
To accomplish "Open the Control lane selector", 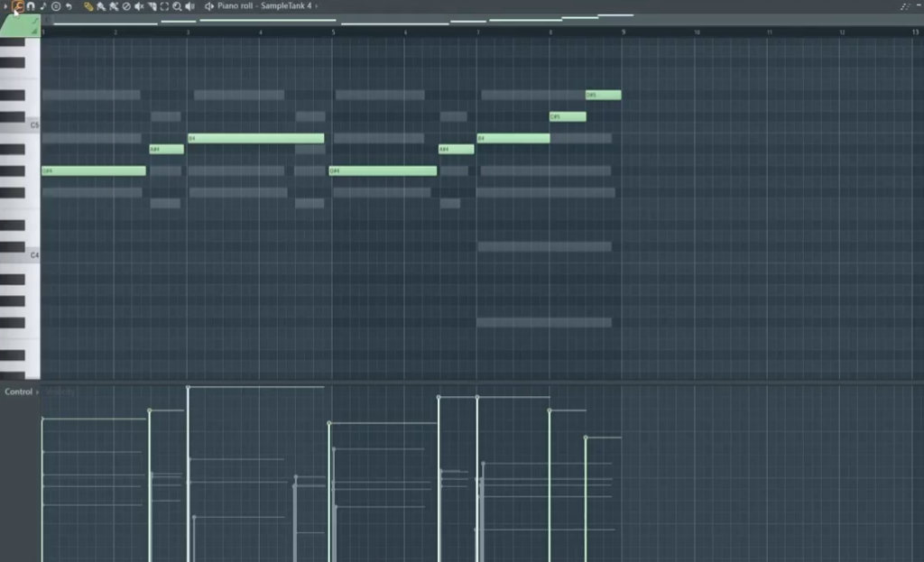I will click(22, 392).
